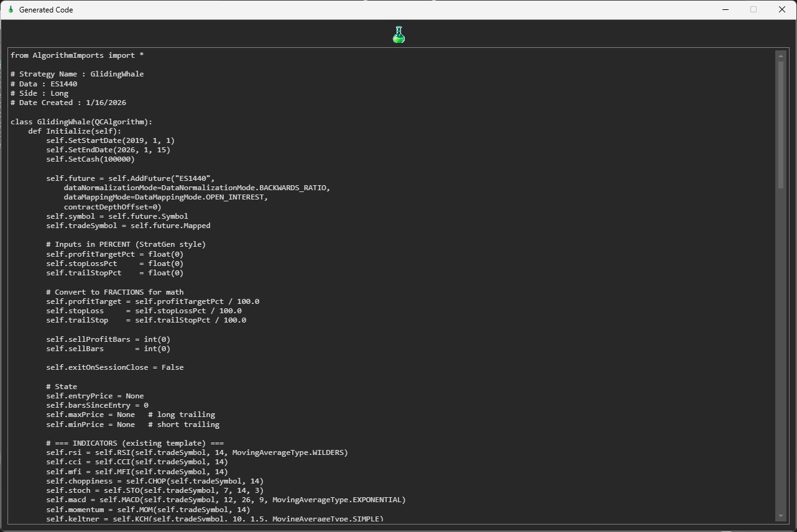
Task: Click the '# Side : Long' comment
Action: click(40, 93)
